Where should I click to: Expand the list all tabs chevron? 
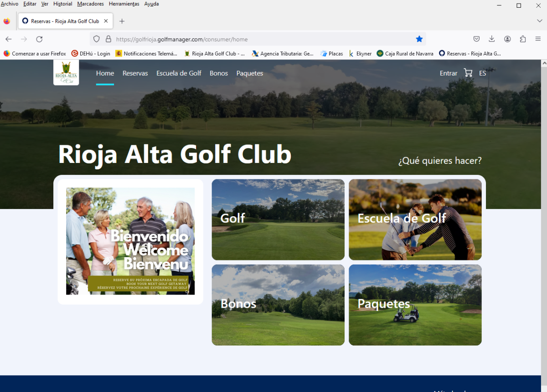[540, 21]
